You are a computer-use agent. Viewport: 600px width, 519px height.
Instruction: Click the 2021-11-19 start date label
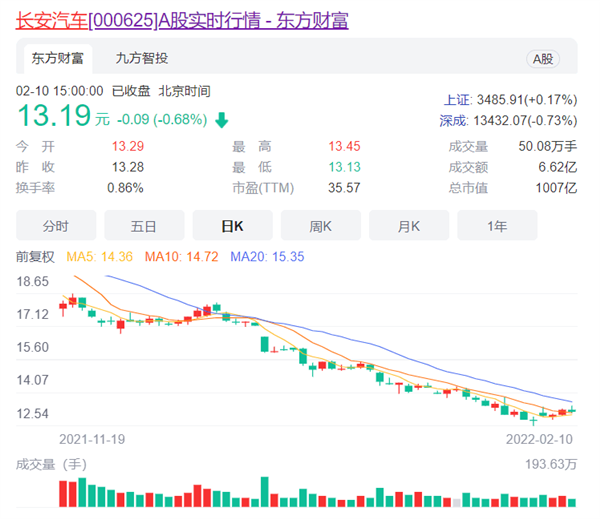pyautogui.click(x=92, y=439)
